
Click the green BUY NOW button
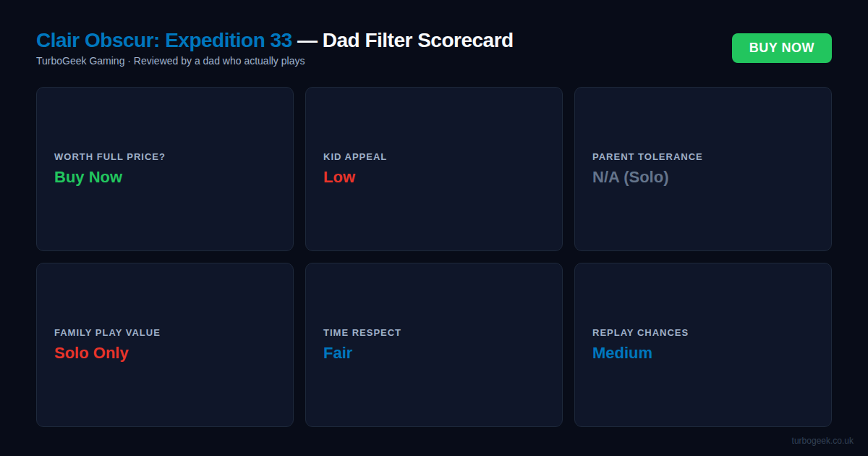(781, 48)
